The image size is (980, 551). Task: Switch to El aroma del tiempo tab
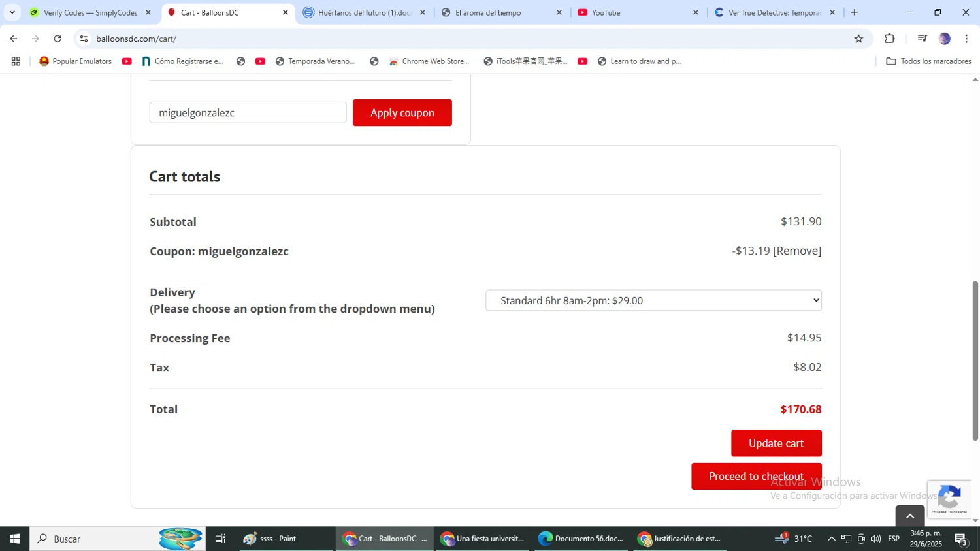click(x=500, y=12)
